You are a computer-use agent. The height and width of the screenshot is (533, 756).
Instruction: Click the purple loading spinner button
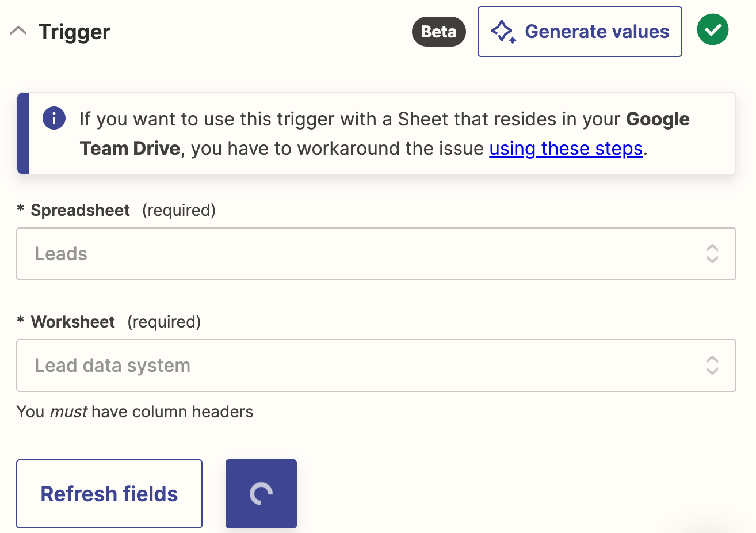click(261, 494)
